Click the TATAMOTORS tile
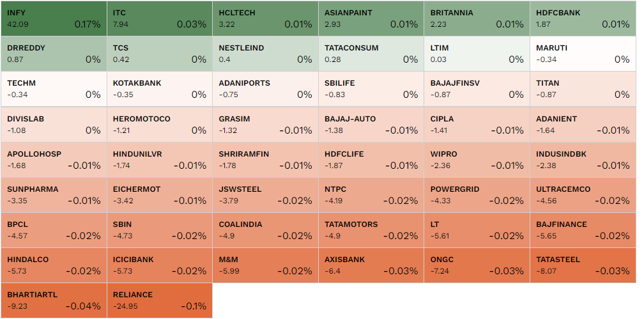644x319 pixels. click(371, 230)
